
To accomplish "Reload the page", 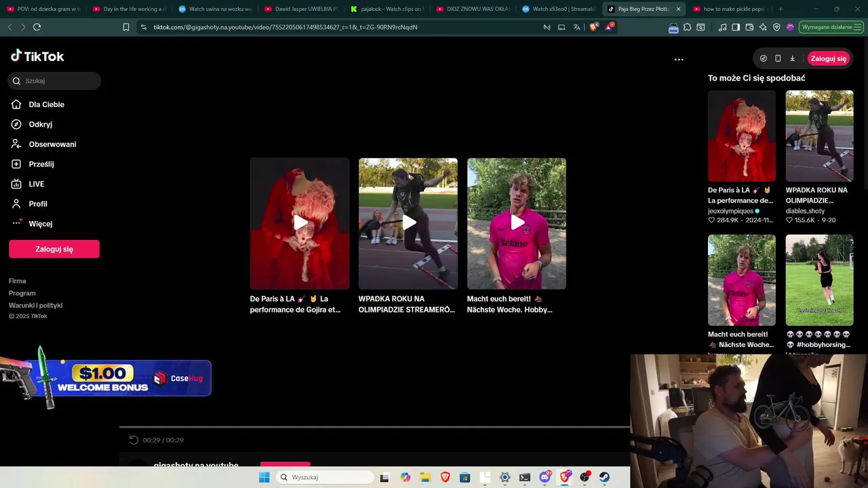I will tap(37, 27).
